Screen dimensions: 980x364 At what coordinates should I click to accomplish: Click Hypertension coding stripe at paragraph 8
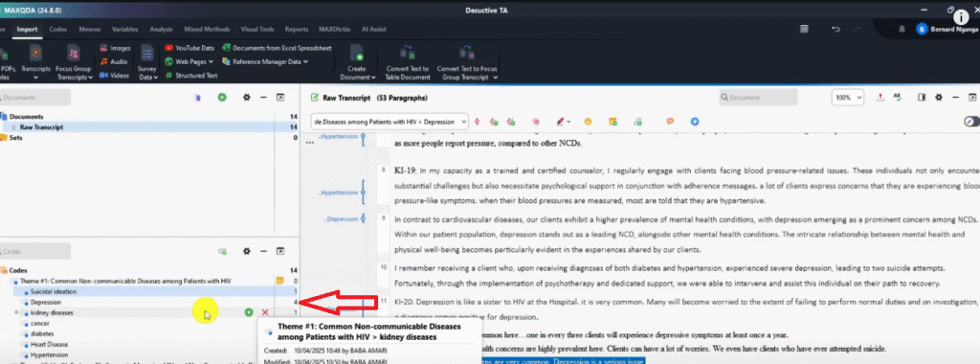pyautogui.click(x=364, y=193)
